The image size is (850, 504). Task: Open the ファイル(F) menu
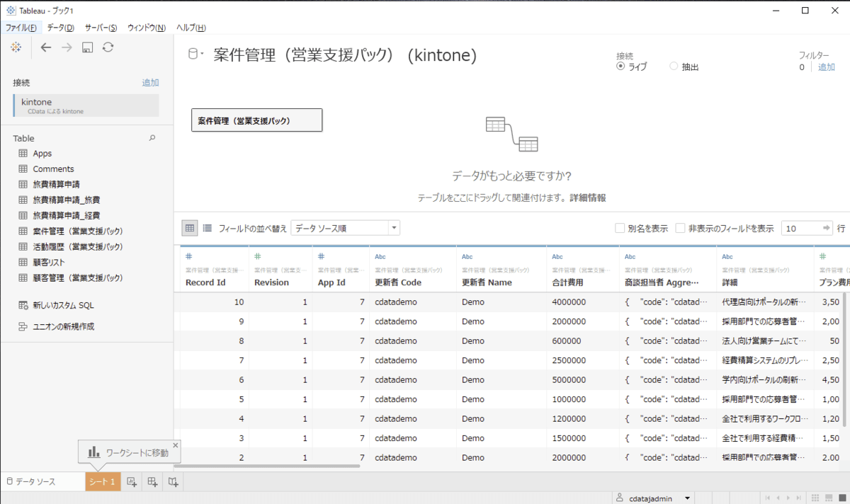[21, 28]
